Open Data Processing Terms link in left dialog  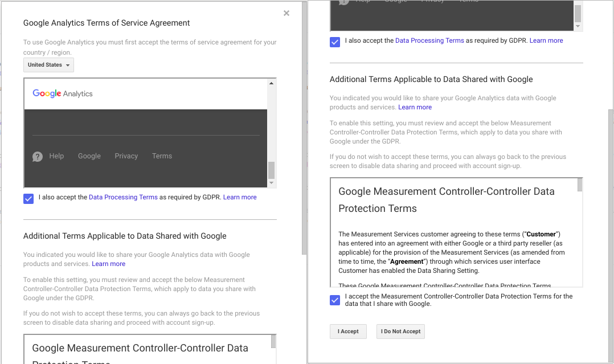click(123, 197)
